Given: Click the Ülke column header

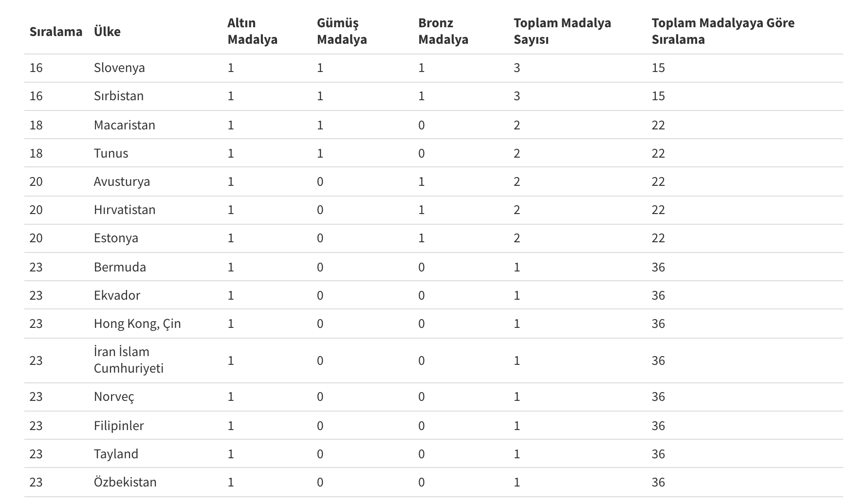Looking at the screenshot, I should click(107, 32).
